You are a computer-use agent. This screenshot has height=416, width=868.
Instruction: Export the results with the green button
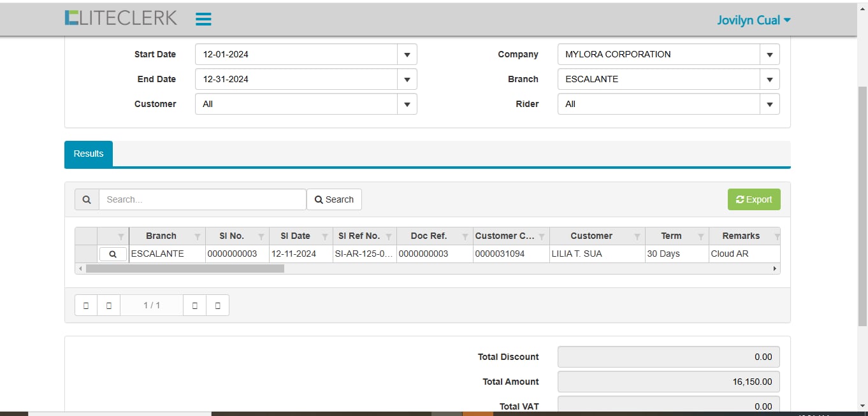pyautogui.click(x=754, y=200)
